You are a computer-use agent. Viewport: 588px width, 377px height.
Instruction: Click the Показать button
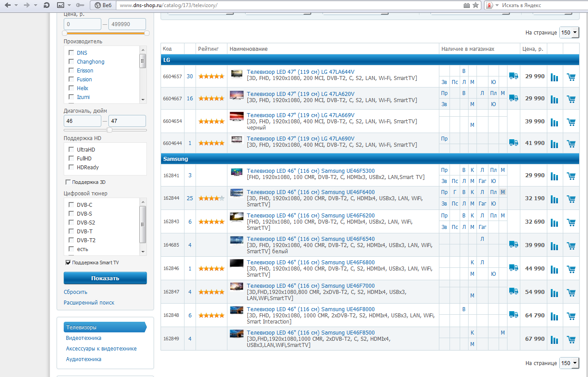point(105,278)
